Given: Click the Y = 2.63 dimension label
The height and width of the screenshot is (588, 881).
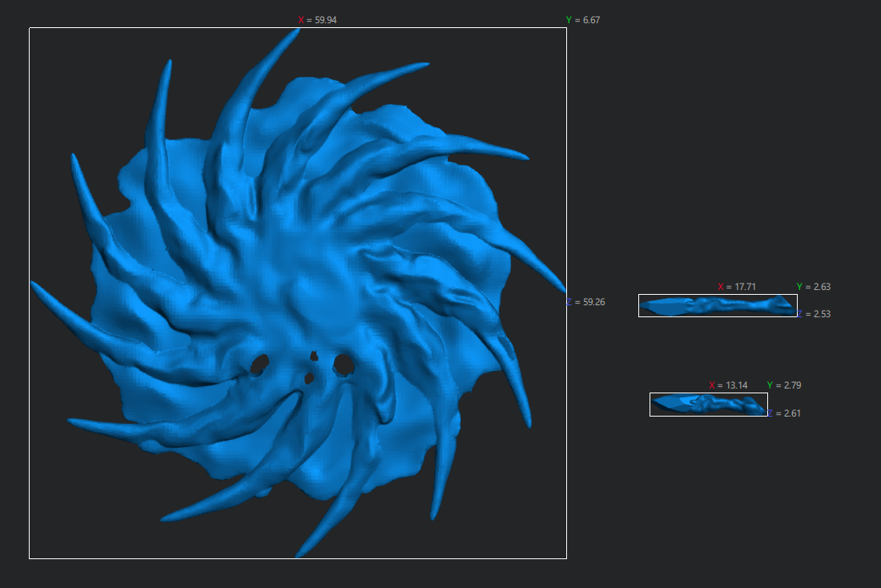Looking at the screenshot, I should click(813, 287).
